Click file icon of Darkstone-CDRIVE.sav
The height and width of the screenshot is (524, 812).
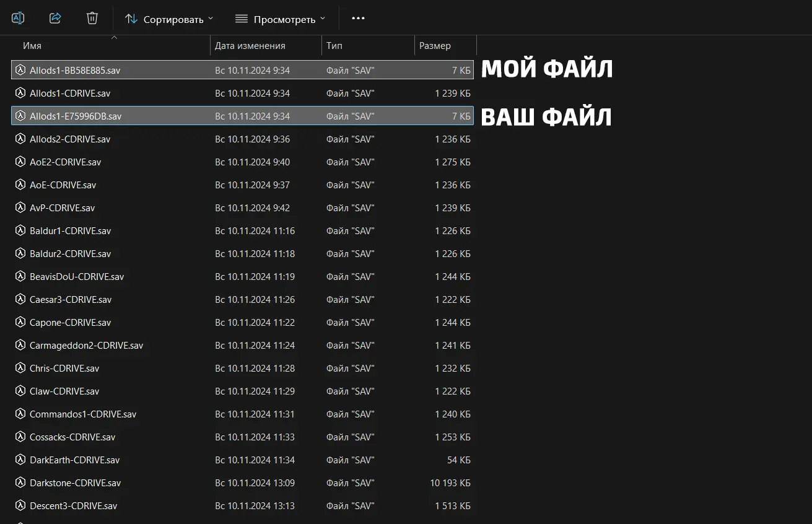click(x=20, y=483)
